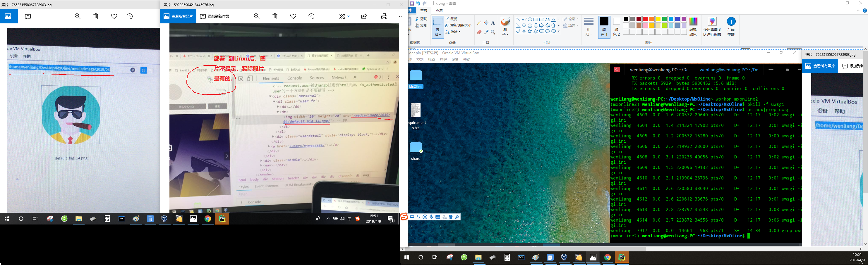The height and width of the screenshot is (266, 868).
Task: Click 添加到新作品 button in Photos
Action: pos(215,16)
